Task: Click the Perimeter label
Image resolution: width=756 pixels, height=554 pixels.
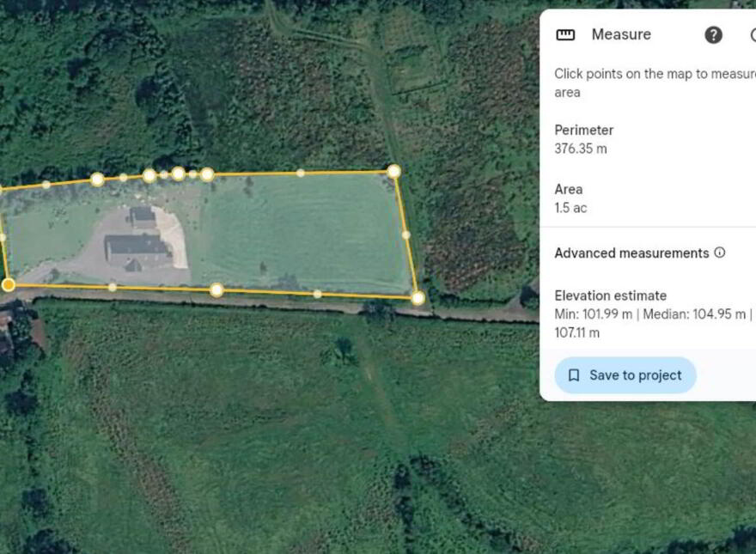Action: (584, 131)
